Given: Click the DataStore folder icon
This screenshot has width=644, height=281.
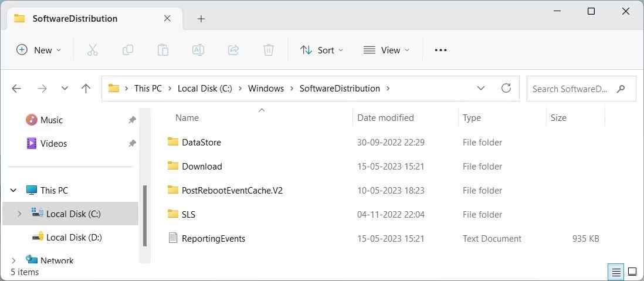Looking at the screenshot, I should 173,142.
